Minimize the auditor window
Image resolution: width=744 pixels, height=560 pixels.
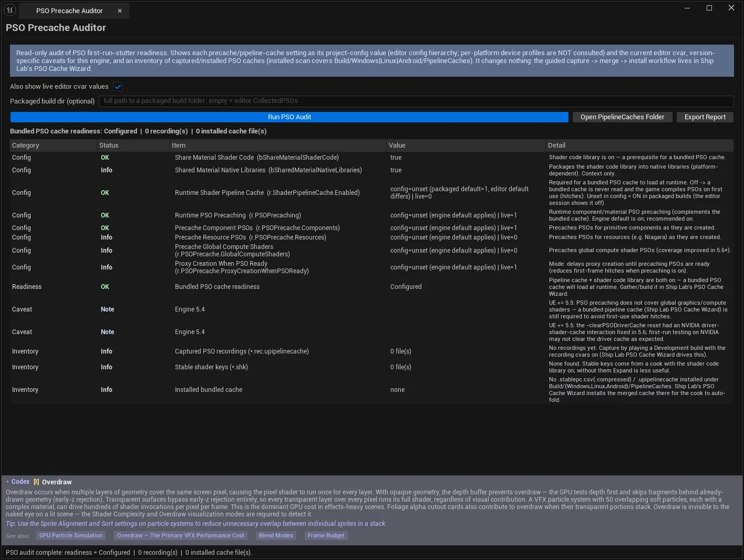coord(688,8)
